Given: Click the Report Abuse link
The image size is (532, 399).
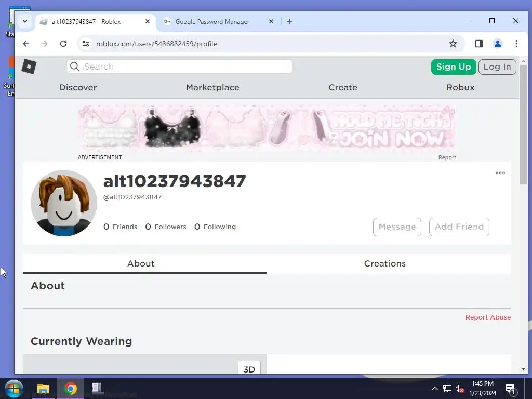Looking at the screenshot, I should (488, 317).
